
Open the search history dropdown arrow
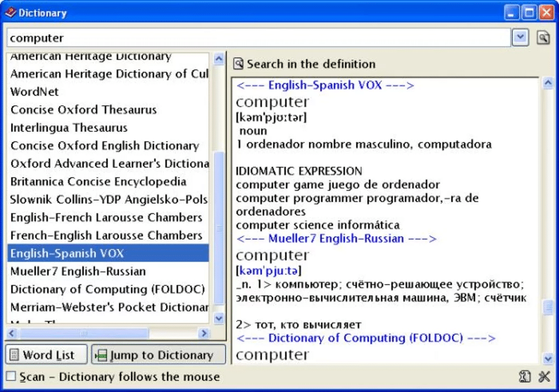pos(520,37)
